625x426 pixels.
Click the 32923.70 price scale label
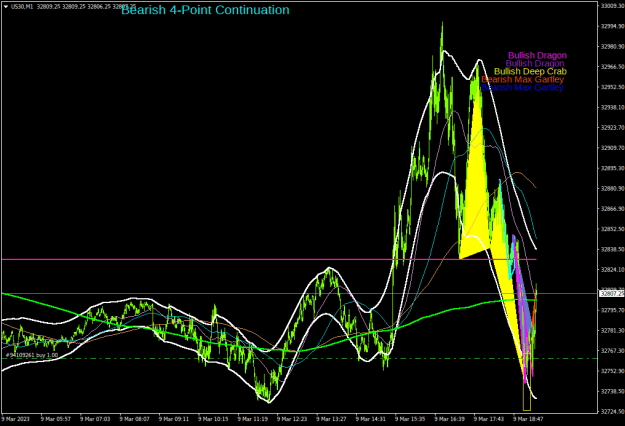tap(612, 128)
